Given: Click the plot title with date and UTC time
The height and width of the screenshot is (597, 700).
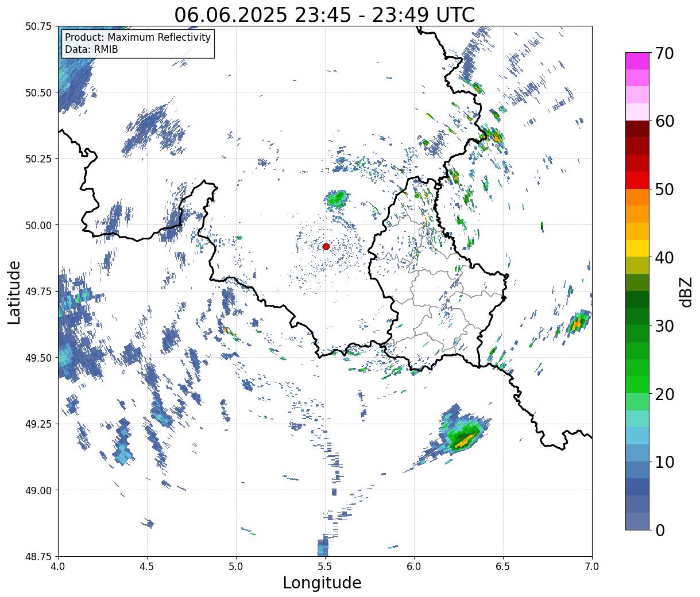Looking at the screenshot, I should click(324, 14).
